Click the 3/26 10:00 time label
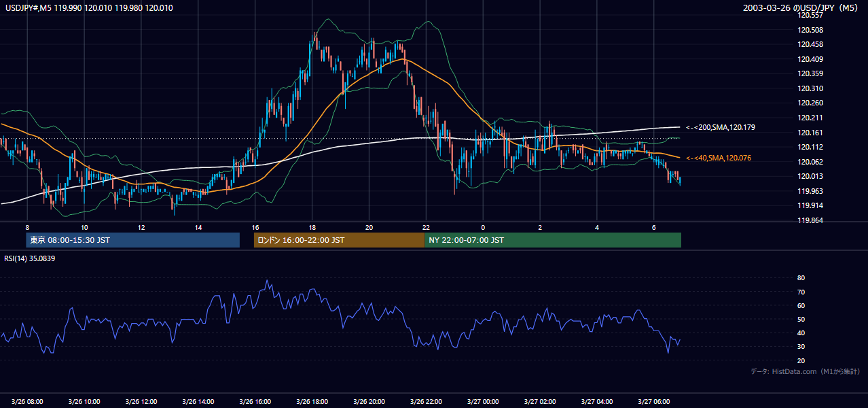The height and width of the screenshot is (408, 868). click(84, 402)
